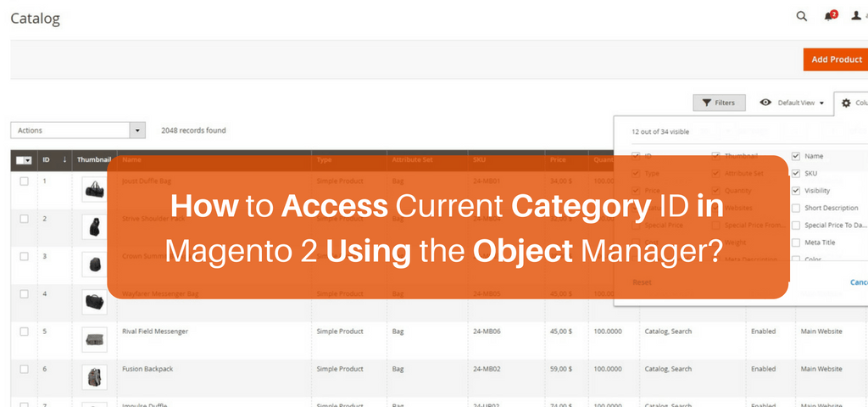Image resolution: width=868 pixels, height=407 pixels.
Task: Click the "59,00 $" price cell
Action: (561, 369)
